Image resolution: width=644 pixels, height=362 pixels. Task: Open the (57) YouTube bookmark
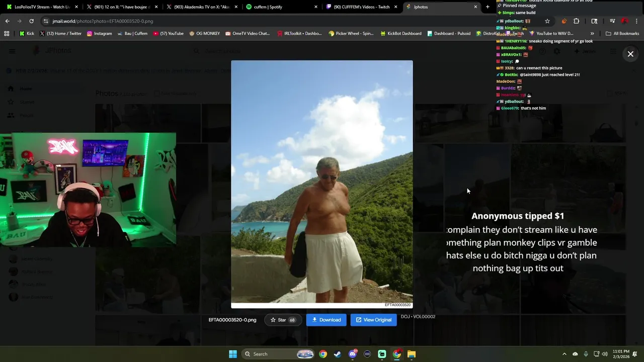tap(169, 34)
